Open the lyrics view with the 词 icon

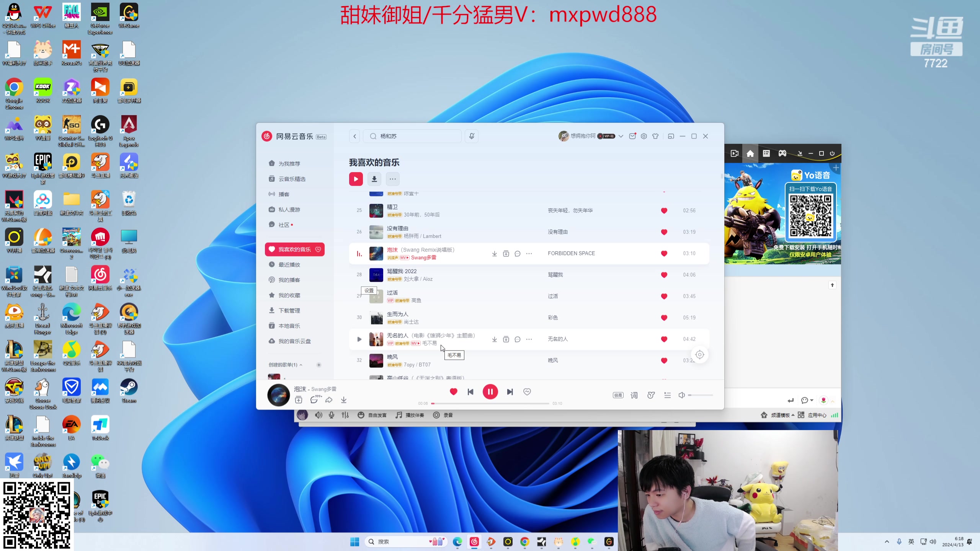click(x=634, y=395)
